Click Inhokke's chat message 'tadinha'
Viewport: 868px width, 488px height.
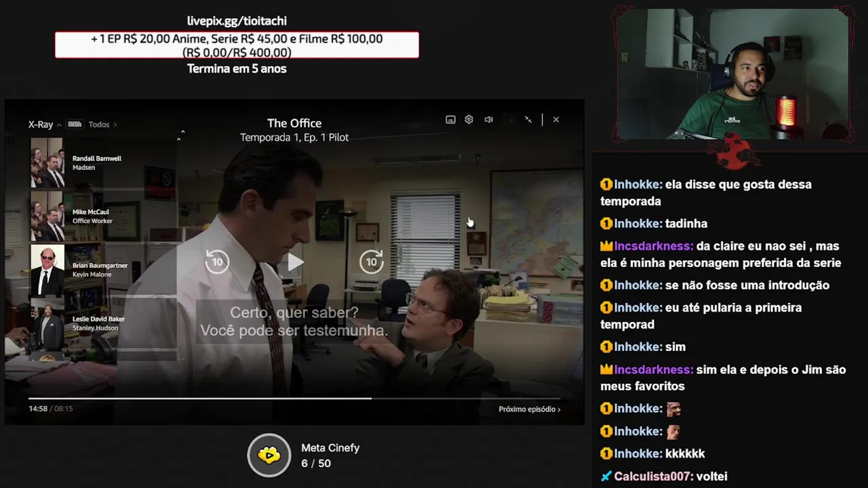686,224
